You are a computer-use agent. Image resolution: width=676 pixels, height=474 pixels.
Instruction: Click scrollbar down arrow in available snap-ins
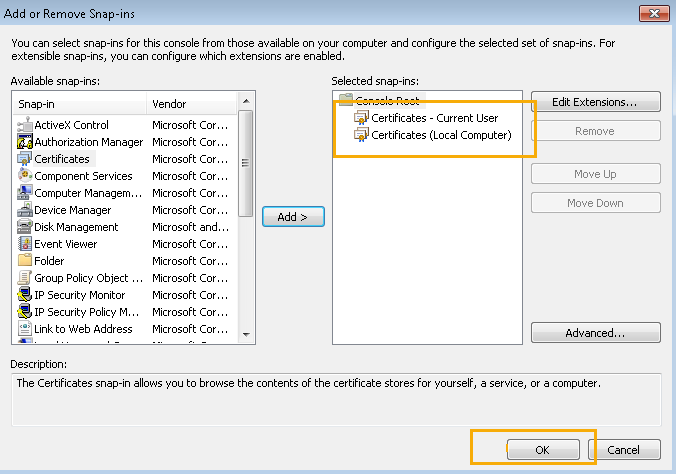coord(246,334)
